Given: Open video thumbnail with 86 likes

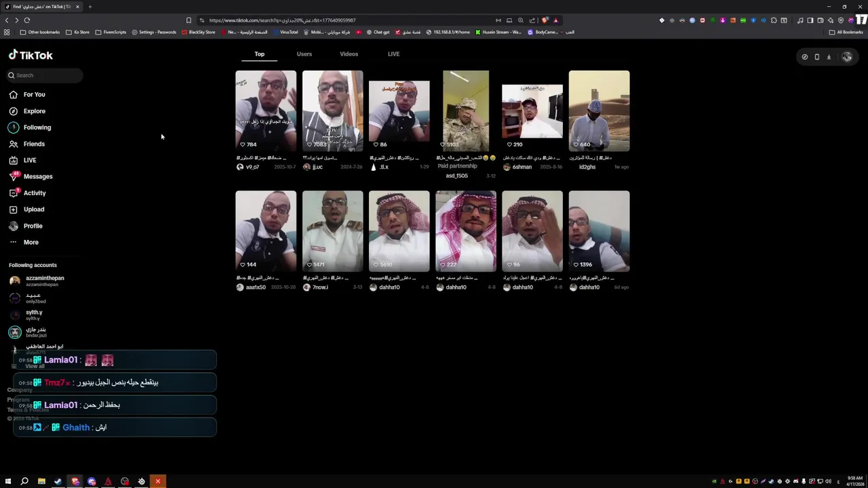Looking at the screenshot, I should click(x=399, y=110).
